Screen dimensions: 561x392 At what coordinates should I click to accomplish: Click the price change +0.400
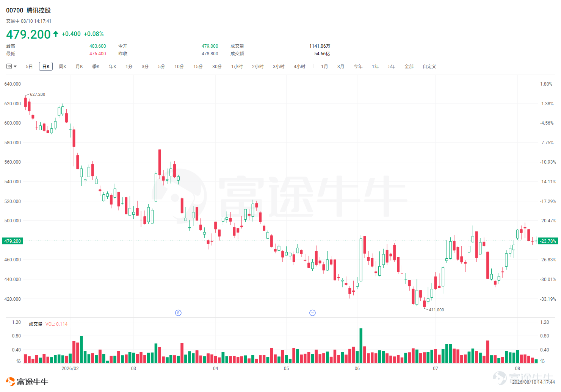pos(71,34)
